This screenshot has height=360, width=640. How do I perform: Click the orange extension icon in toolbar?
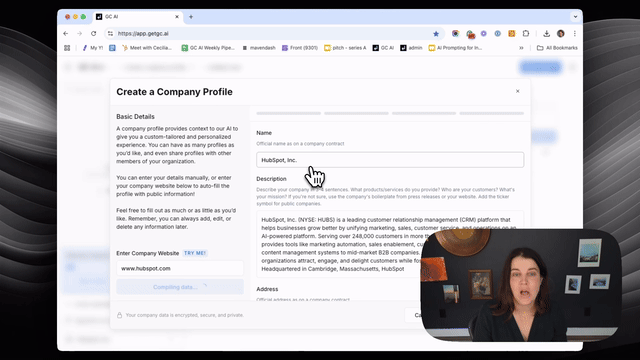click(x=511, y=33)
